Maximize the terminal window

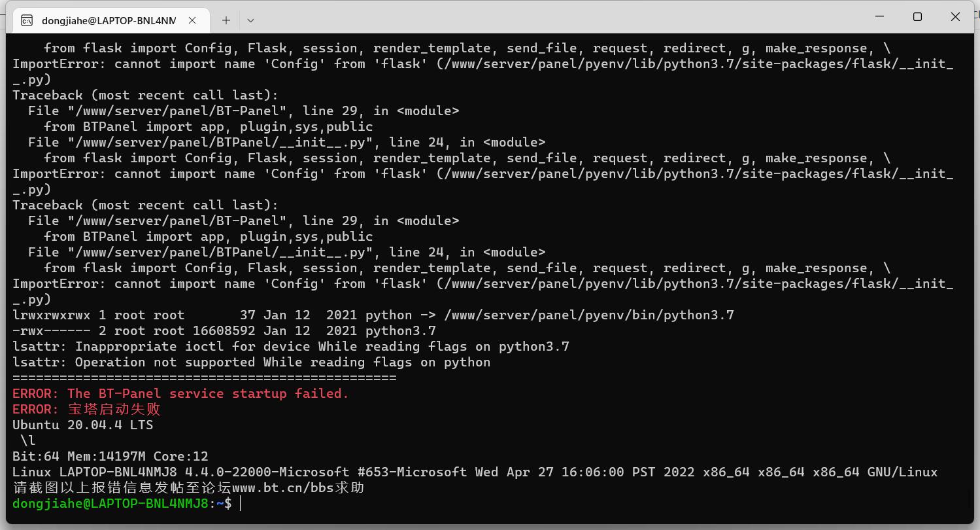(917, 17)
